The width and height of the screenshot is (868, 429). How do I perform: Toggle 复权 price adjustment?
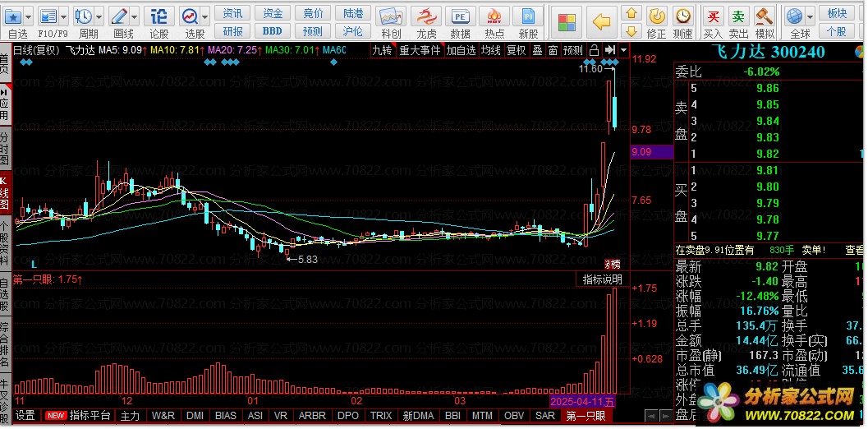pos(517,50)
